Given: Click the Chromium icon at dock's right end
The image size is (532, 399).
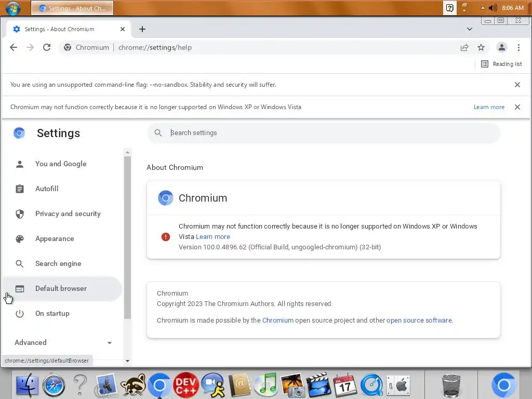Looking at the screenshot, I should pyautogui.click(x=504, y=385).
